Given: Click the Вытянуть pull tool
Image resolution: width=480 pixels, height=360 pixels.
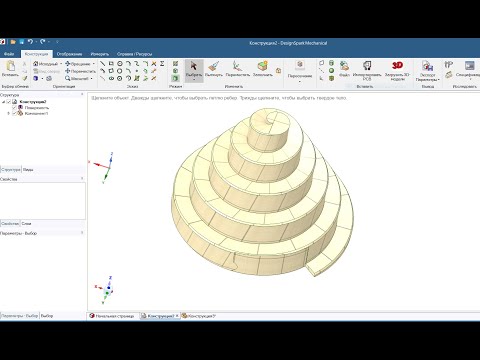Looking at the screenshot, I should [214, 69].
